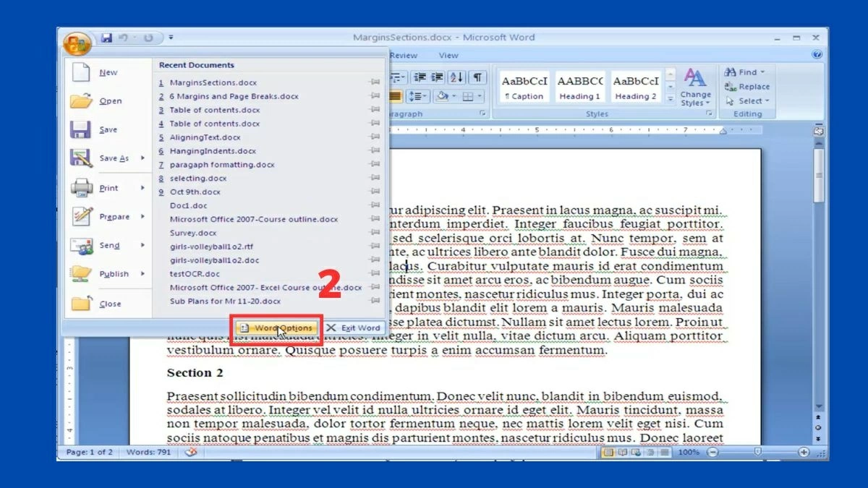Screen dimensions: 868x488
Task: Pin MarginsSections.docx to the recent list
Action: point(375,82)
